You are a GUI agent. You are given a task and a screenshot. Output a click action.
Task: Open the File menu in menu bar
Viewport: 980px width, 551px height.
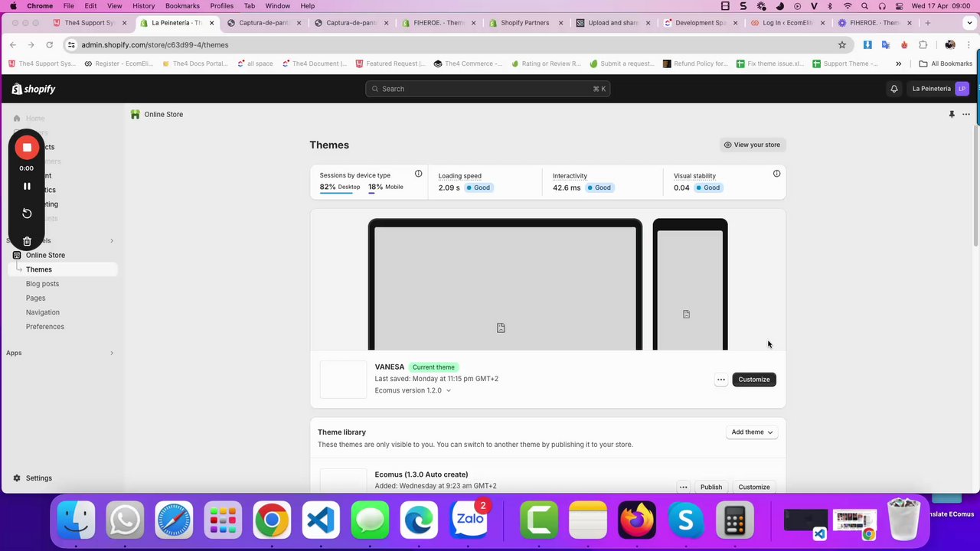click(x=69, y=5)
